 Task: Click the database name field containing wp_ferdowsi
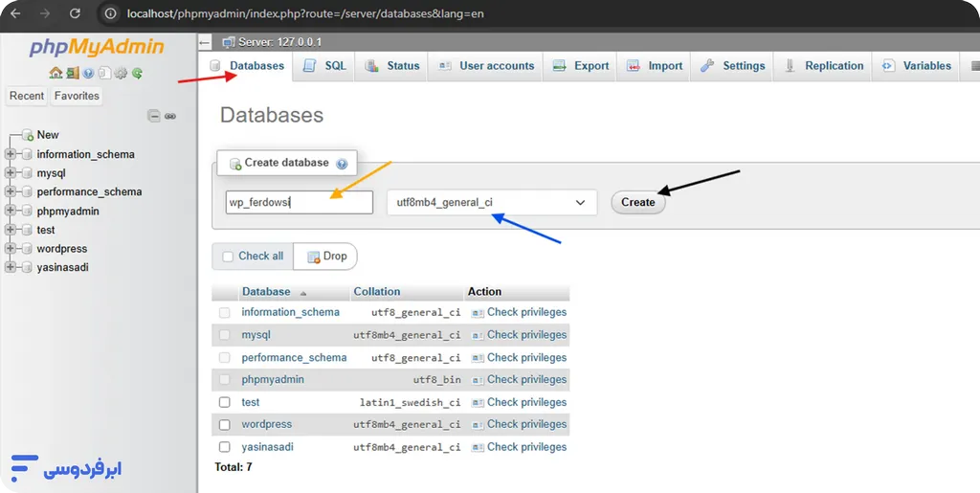299,203
